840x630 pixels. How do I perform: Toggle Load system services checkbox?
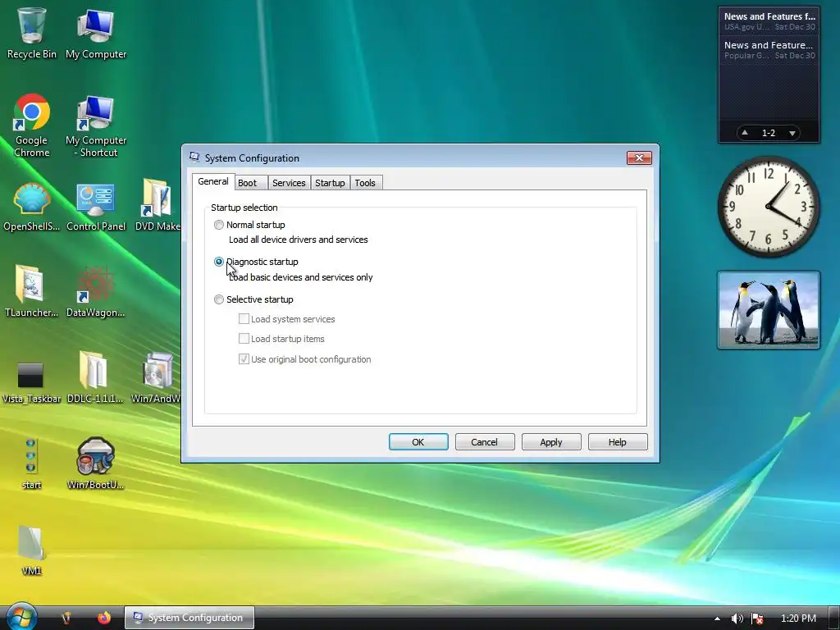pyautogui.click(x=244, y=319)
